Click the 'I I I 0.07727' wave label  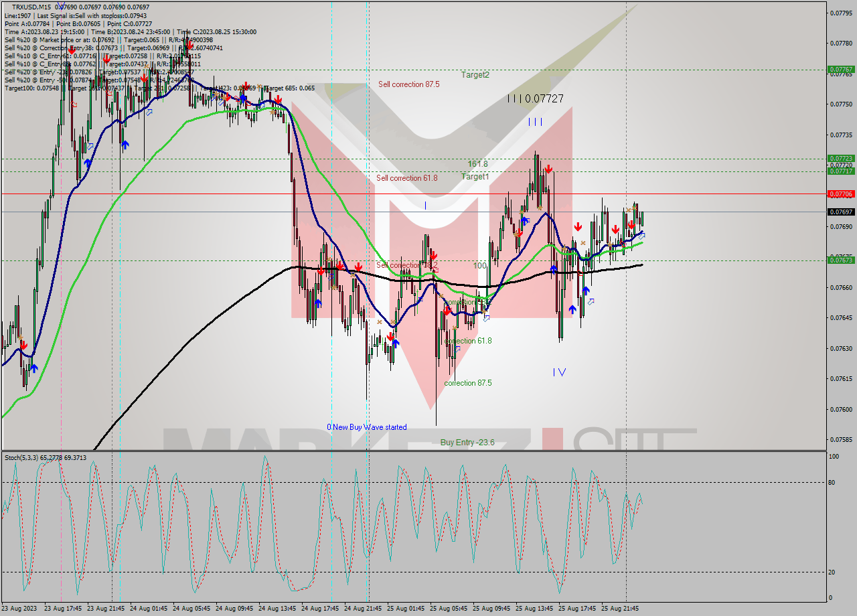tap(535, 98)
